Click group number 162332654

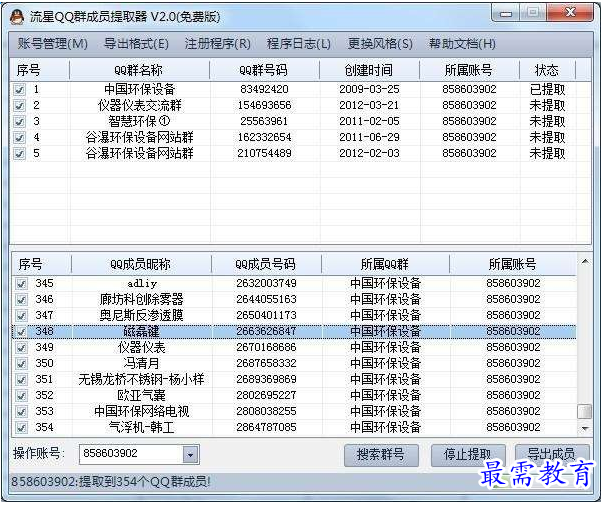tap(265, 137)
